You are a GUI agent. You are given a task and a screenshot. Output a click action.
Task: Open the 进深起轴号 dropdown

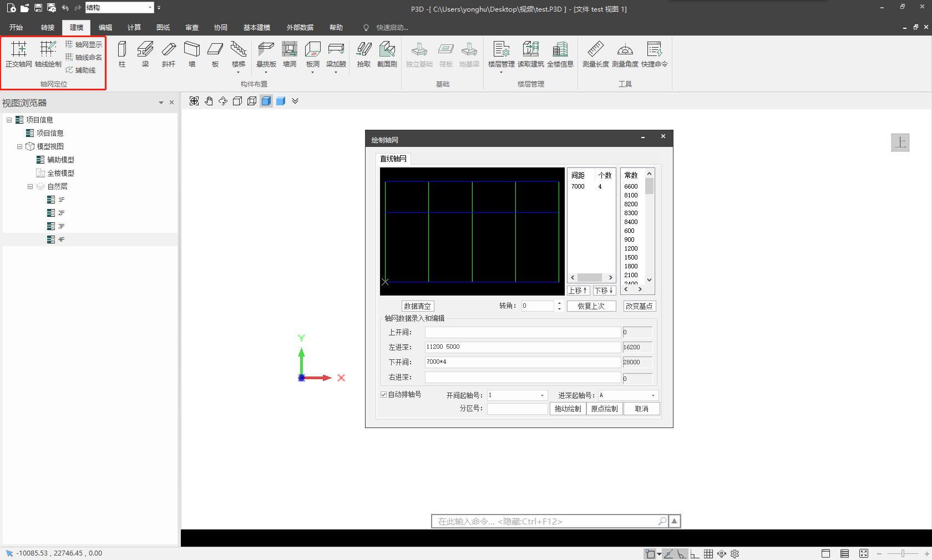click(653, 395)
